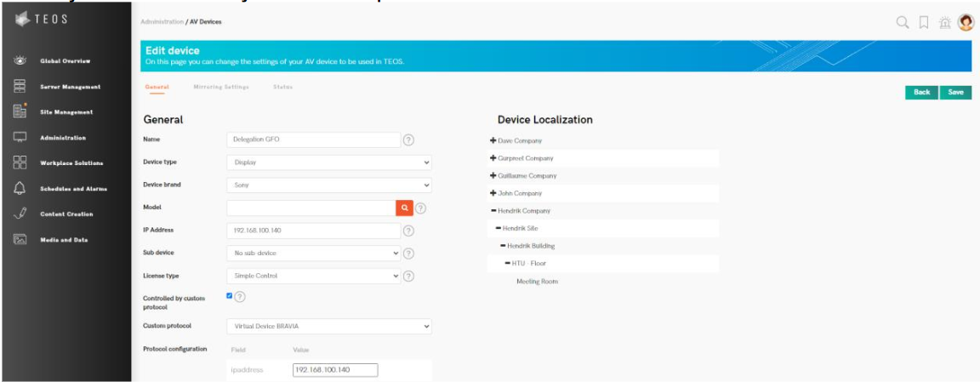The image size is (980, 382).
Task: Open the License type dropdown
Action: click(312, 276)
